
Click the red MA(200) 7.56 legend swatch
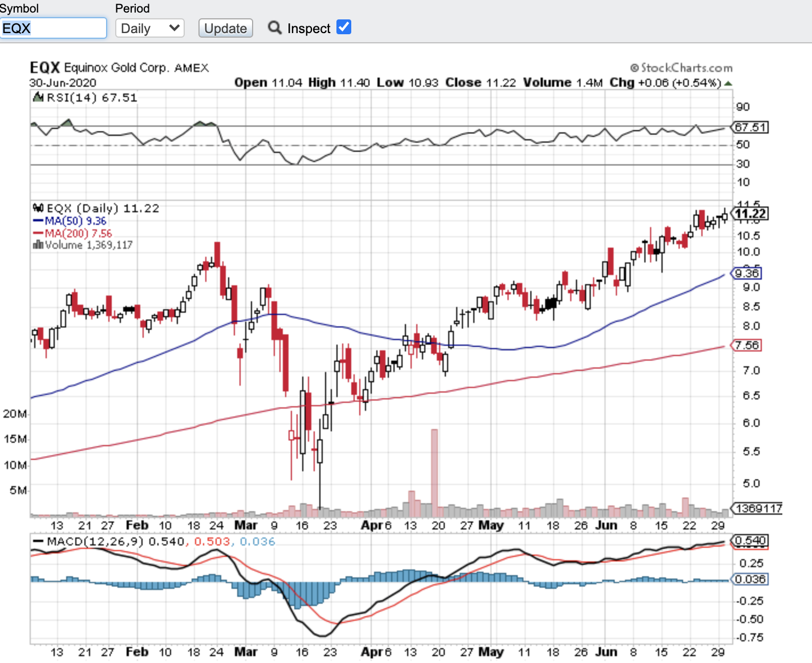pos(38,233)
